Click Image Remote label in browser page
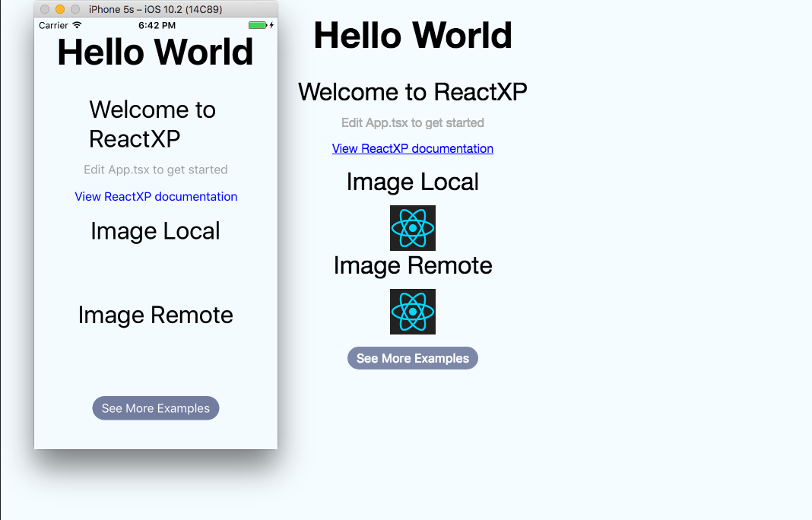Viewport: 812px width, 520px height. pyautogui.click(x=413, y=265)
